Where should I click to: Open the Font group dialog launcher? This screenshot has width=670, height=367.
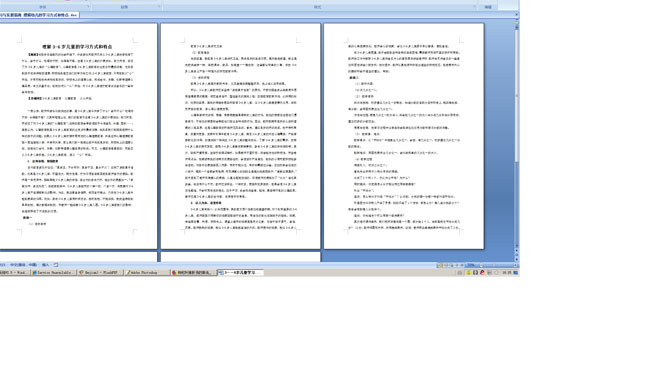pos(88,7)
